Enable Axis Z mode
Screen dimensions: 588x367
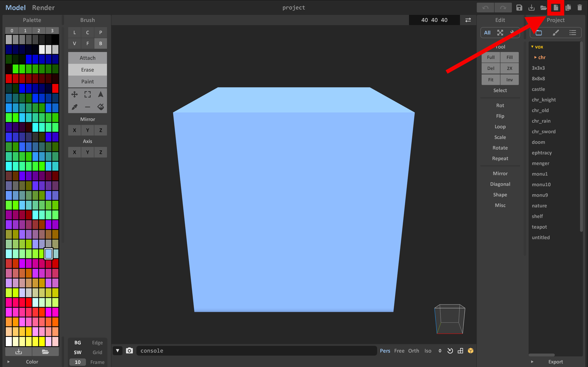(101, 152)
